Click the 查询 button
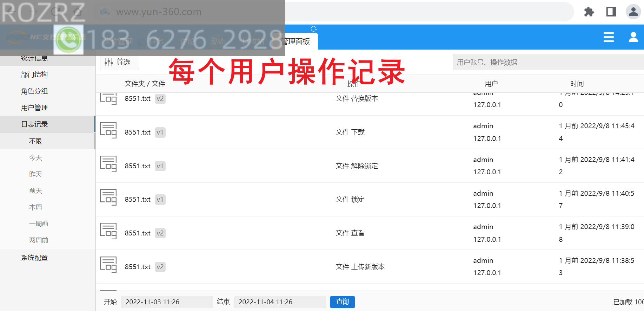Screen dimensions: 644x311 point(342,302)
